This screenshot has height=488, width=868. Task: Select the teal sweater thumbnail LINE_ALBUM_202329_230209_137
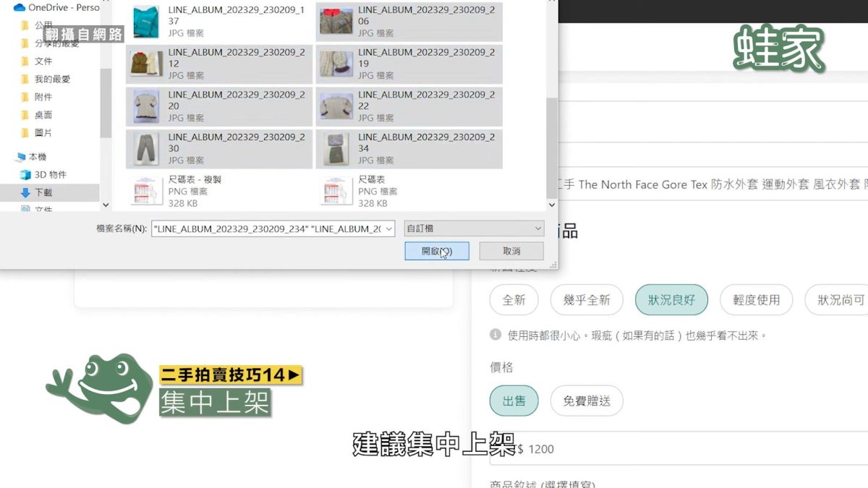click(146, 21)
